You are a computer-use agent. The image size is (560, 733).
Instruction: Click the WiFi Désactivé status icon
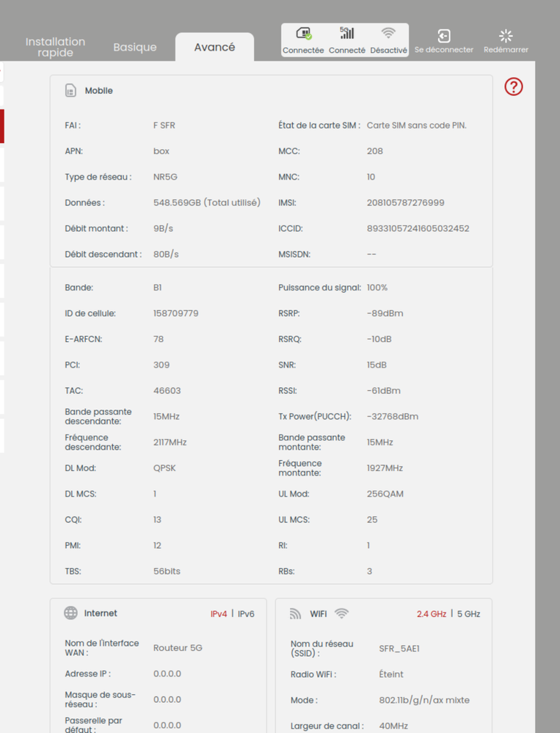[388, 34]
